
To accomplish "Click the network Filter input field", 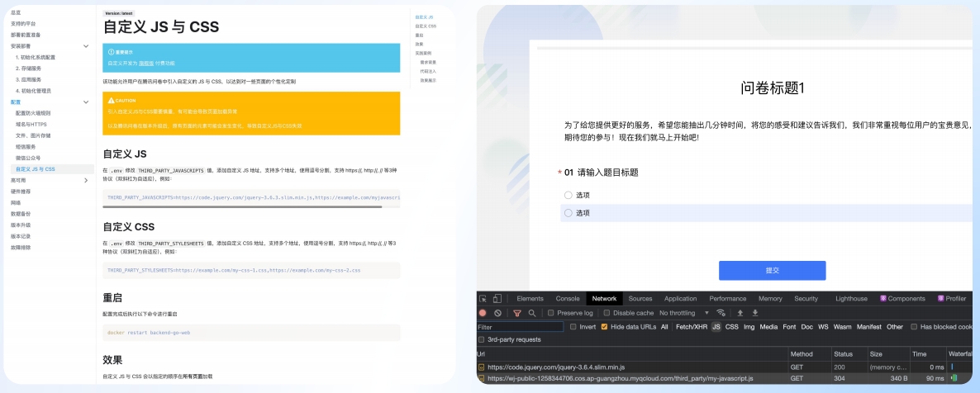I will [520, 327].
